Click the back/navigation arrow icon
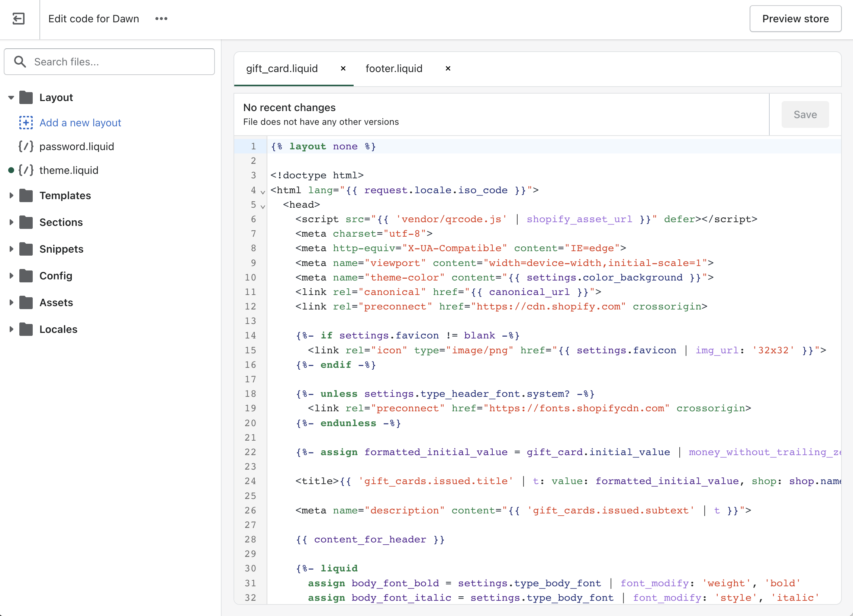This screenshot has height=616, width=853. pyautogui.click(x=19, y=19)
